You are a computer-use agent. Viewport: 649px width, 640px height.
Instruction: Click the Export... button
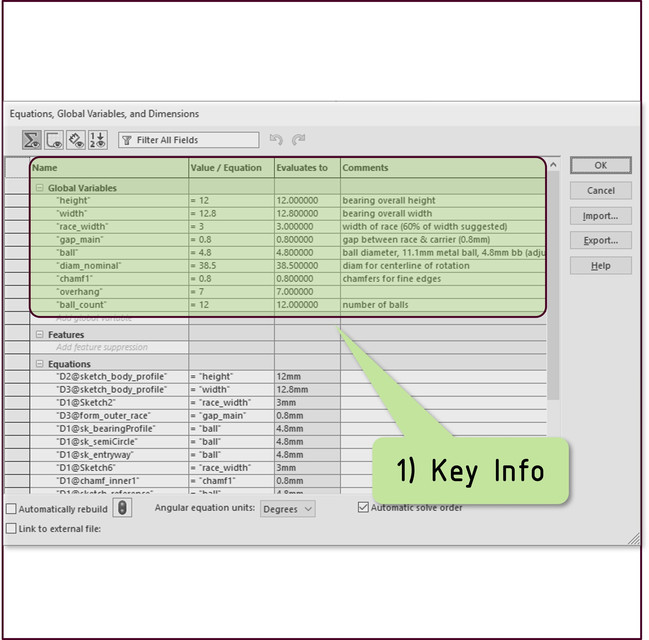point(600,241)
